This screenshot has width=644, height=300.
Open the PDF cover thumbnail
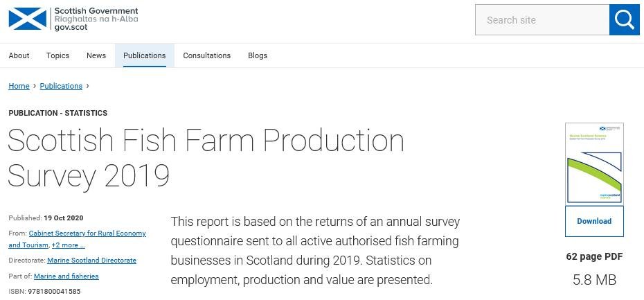[594, 163]
